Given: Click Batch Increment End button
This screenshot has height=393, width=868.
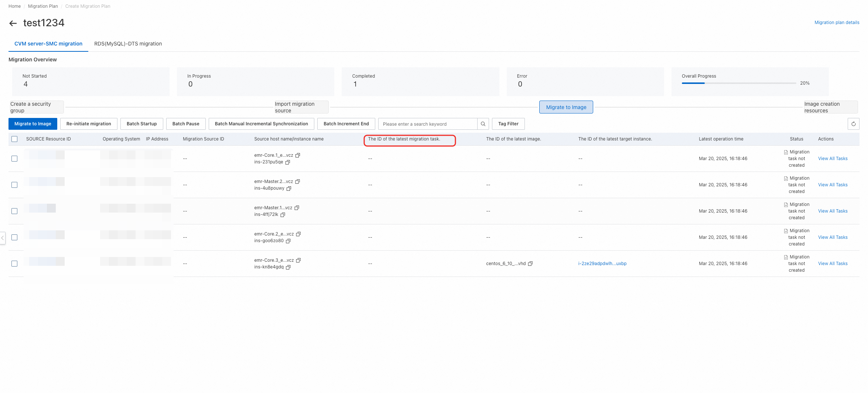Looking at the screenshot, I should [346, 124].
